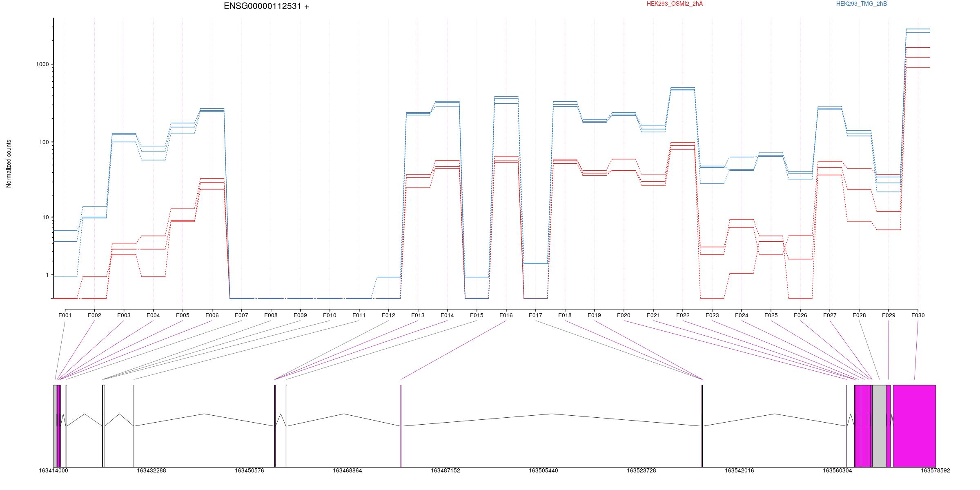
Task: Click the 100 y-axis tick label
Action: tap(44, 143)
